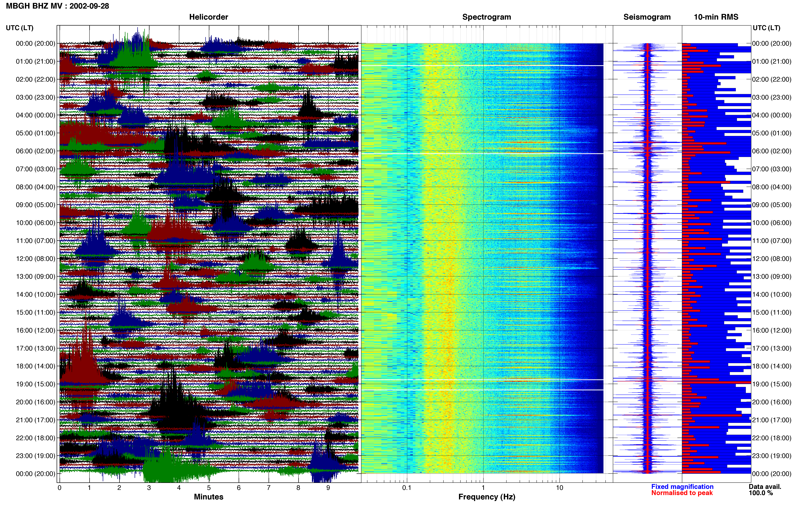Click left axis label '12:00 (08:00)'

click(x=36, y=259)
